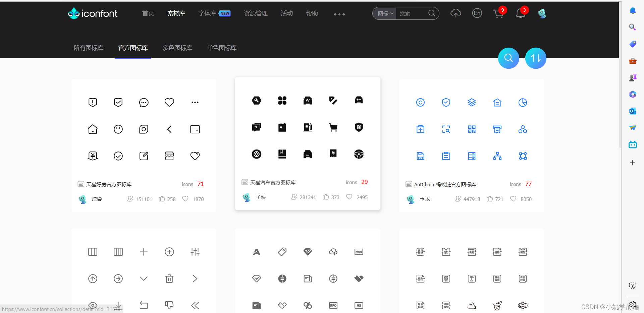Expand the 图标 search category dropdown

384,13
